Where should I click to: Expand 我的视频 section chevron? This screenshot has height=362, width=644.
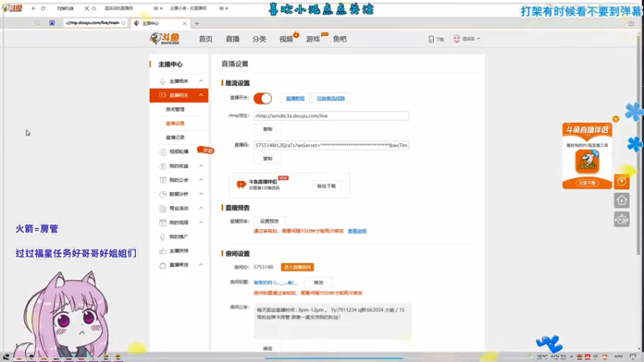pos(201,223)
